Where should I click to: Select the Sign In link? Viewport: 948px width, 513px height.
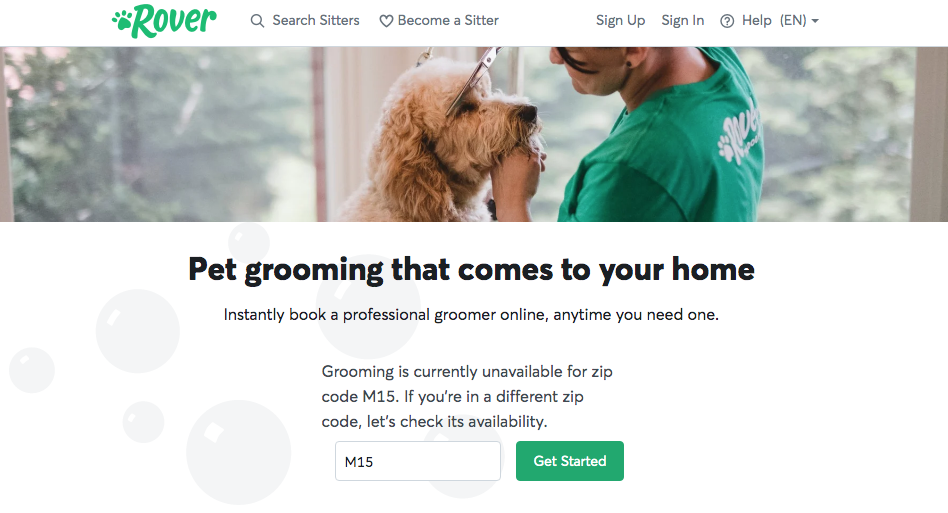tap(683, 21)
